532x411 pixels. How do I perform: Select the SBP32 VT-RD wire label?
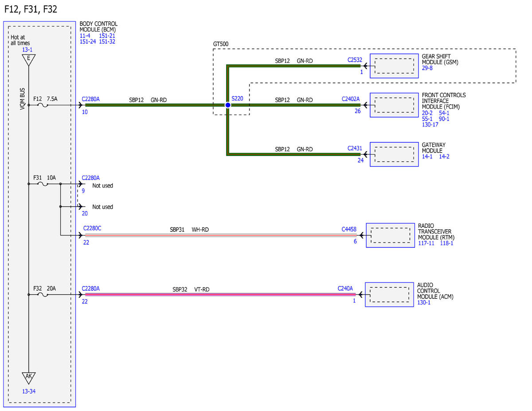point(191,290)
